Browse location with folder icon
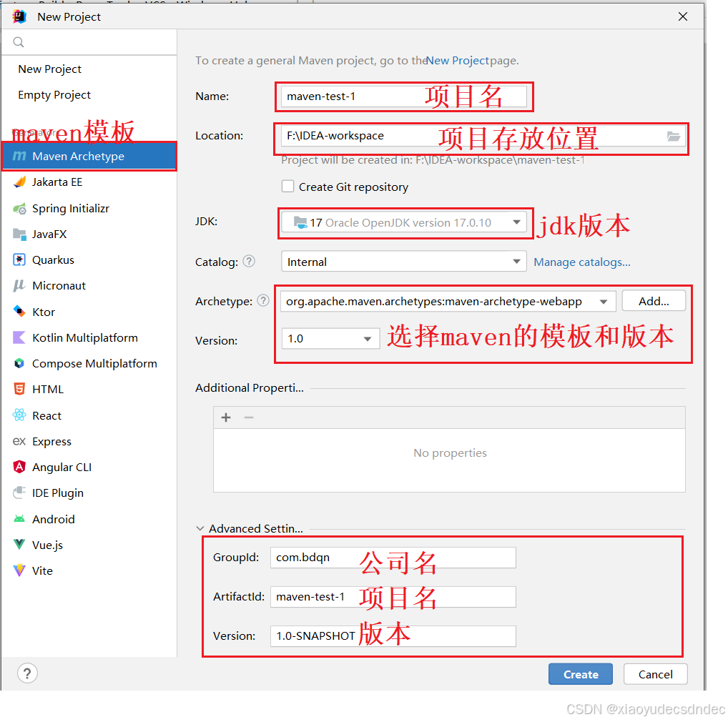The image size is (728, 722). [x=674, y=136]
